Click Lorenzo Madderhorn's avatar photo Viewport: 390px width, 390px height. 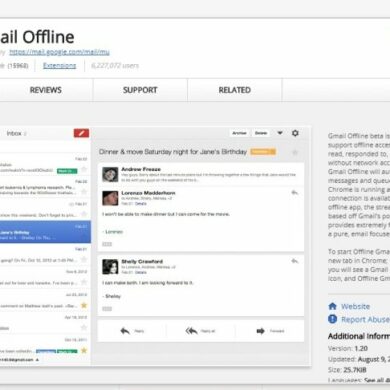[x=110, y=198]
